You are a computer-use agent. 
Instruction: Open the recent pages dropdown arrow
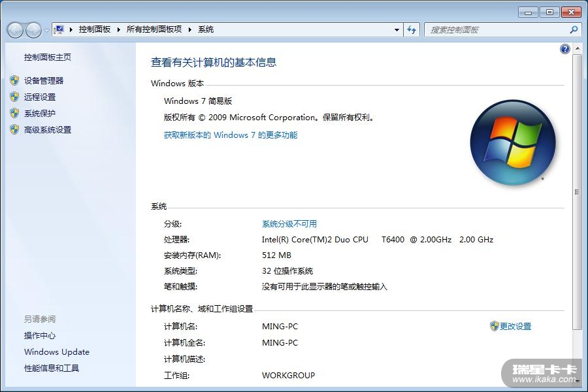pos(46,30)
